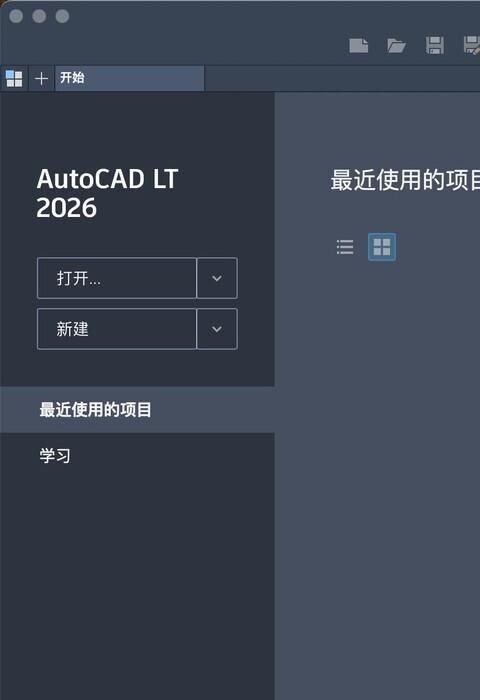
Task: Click the window minimize button
Action: pyautogui.click(x=39, y=16)
